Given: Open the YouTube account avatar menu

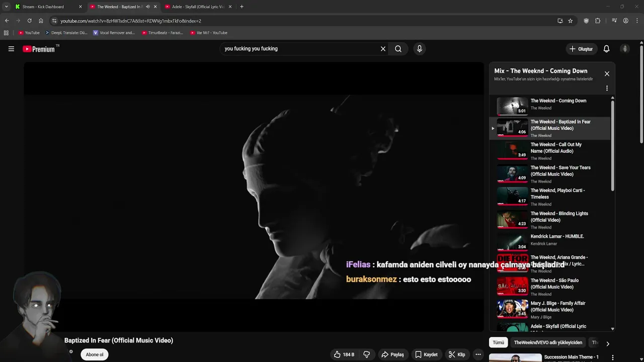Looking at the screenshot, I should coord(625,49).
